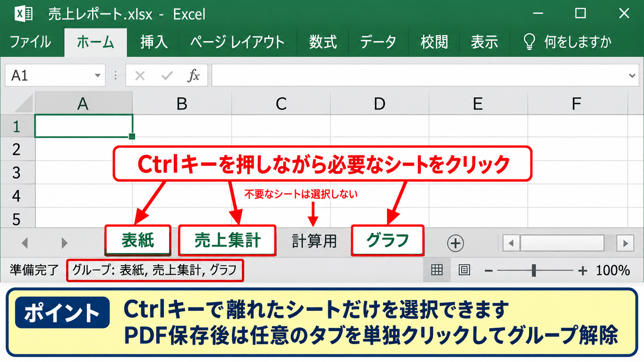This screenshot has width=644, height=362.
Task: Select the 計算用 sheet tab
Action: (314, 242)
